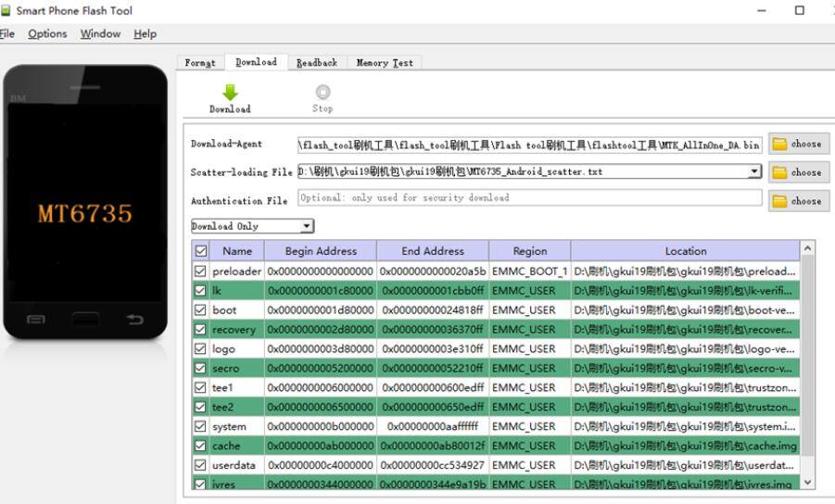
Task: Click the Begin Address column header
Action: 321,251
